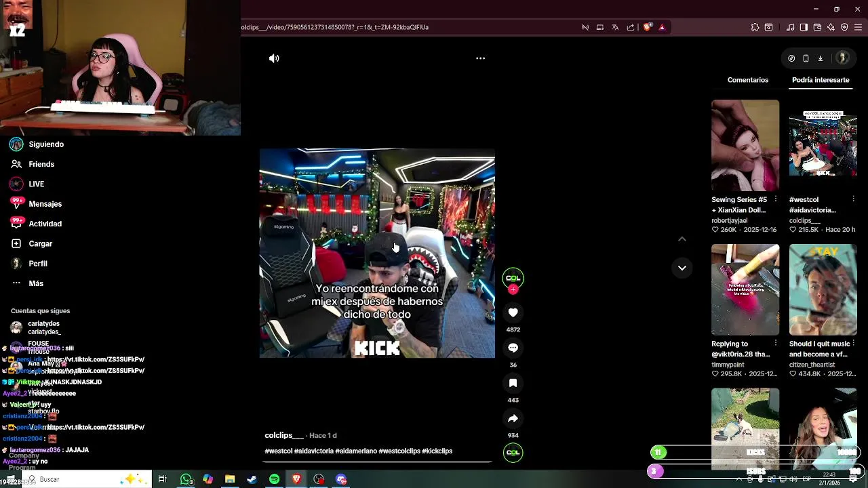
Task: Go to previous video with up chevron
Action: coord(682,239)
